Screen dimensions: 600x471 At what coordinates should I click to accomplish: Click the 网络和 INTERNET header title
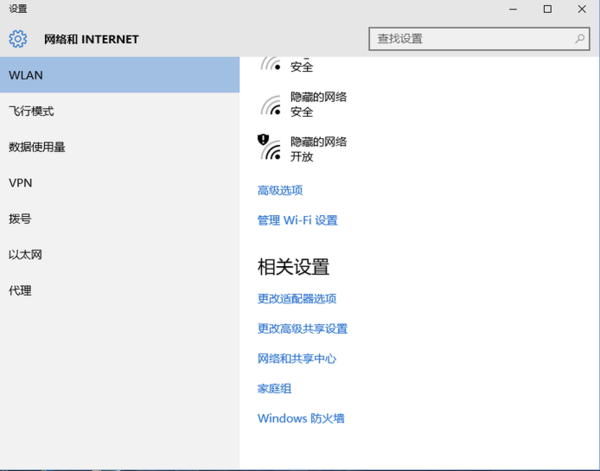click(x=91, y=39)
